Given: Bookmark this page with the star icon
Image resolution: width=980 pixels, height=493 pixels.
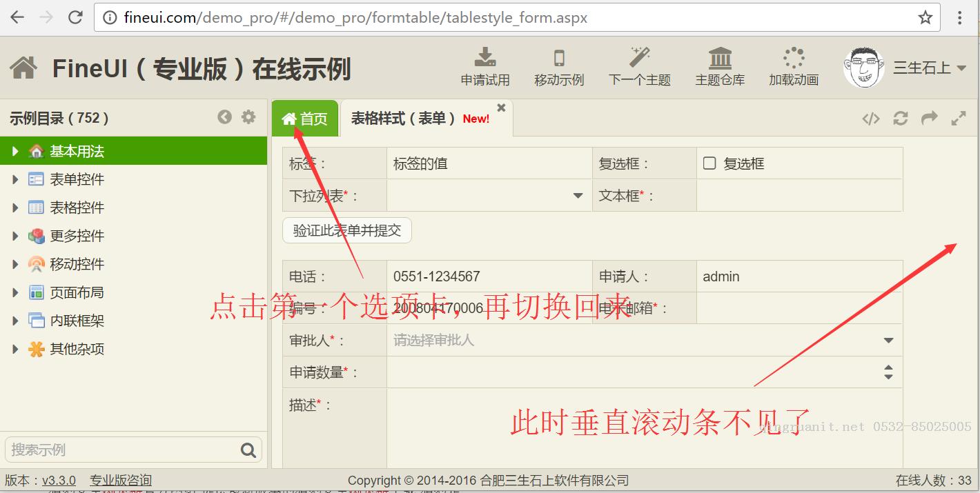Looking at the screenshot, I should (925, 18).
